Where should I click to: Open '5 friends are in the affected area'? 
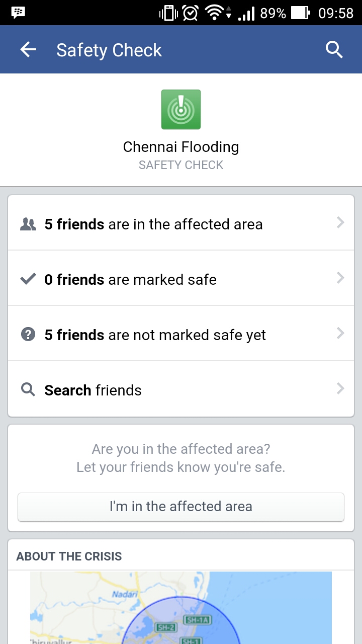point(153,224)
